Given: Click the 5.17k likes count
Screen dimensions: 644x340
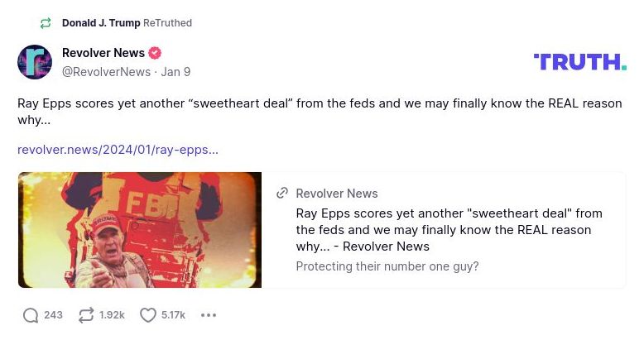Looking at the screenshot, I should pos(173,315).
